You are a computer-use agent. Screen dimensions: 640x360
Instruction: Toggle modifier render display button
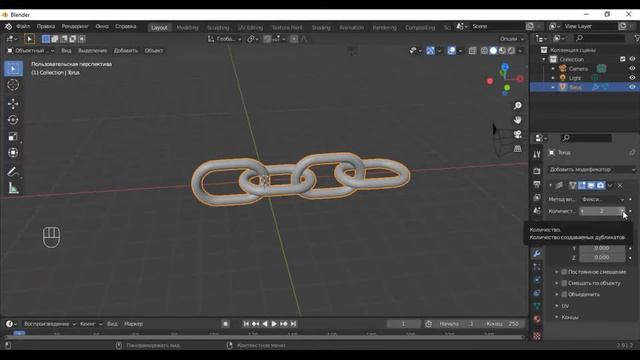[601, 185]
